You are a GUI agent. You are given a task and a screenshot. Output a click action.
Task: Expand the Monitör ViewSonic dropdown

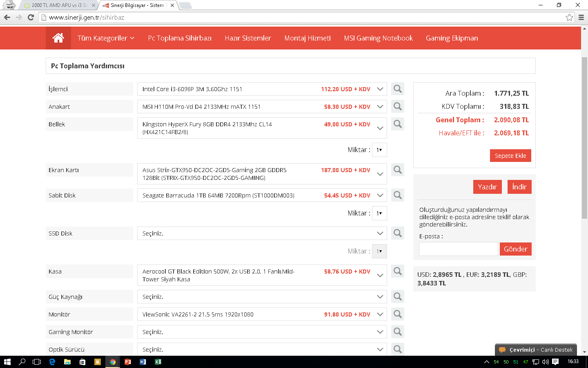coord(262,314)
